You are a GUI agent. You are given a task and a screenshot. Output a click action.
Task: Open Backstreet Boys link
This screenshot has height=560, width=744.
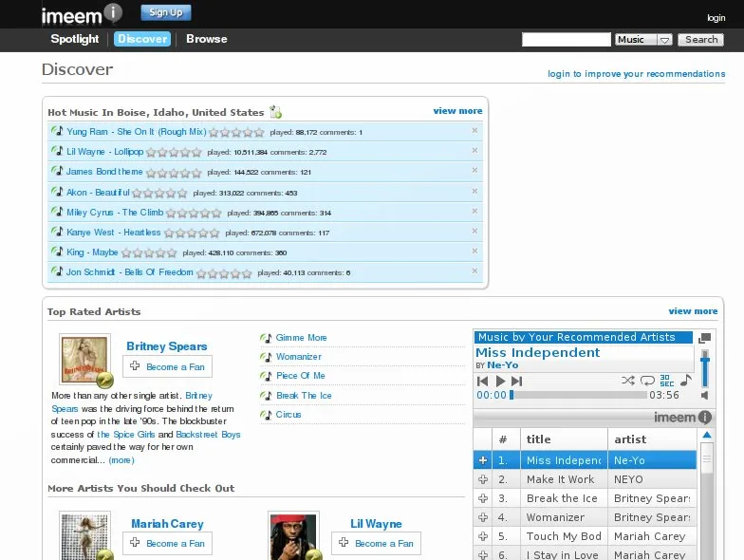pos(208,435)
